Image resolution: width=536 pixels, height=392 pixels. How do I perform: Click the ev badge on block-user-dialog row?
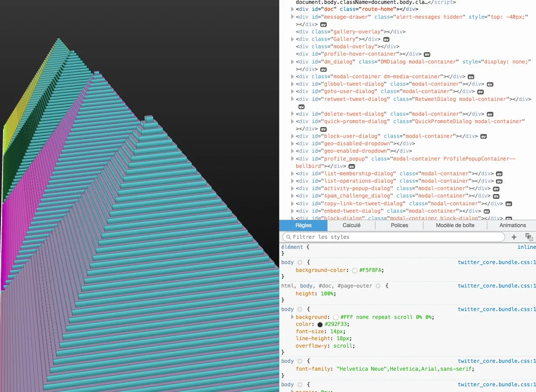[x=483, y=136]
